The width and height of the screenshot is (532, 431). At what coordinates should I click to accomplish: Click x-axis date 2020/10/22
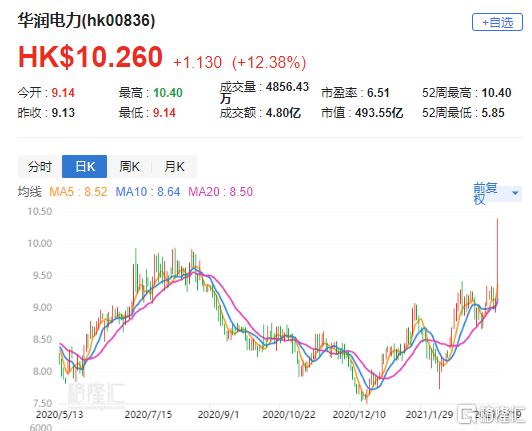(289, 414)
